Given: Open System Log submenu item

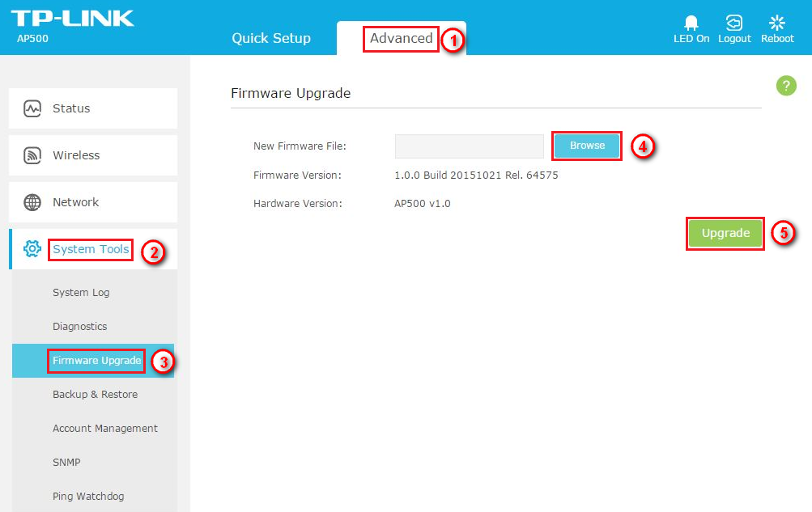Looking at the screenshot, I should click(81, 293).
